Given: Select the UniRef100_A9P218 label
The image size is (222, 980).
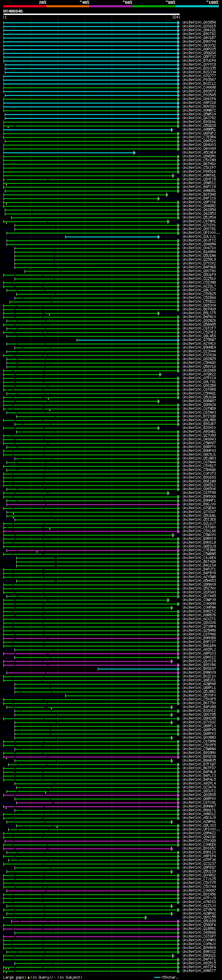Looking at the screenshot, I should pos(199,103).
